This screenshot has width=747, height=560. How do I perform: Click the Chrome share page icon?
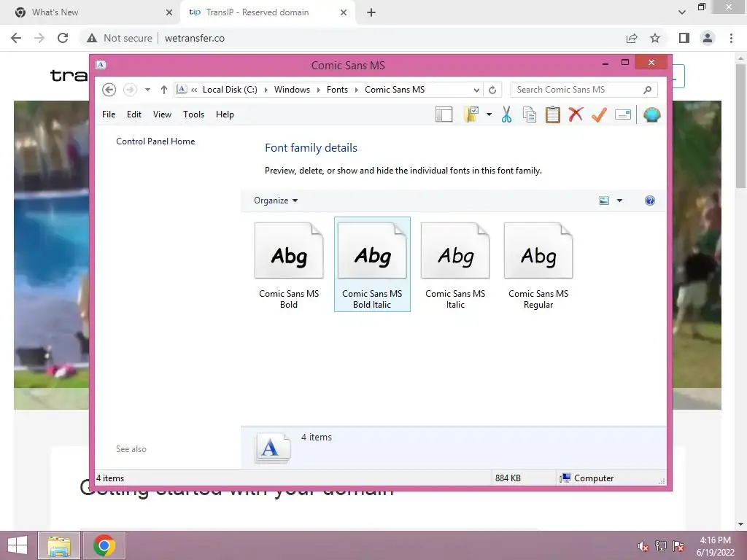[632, 38]
